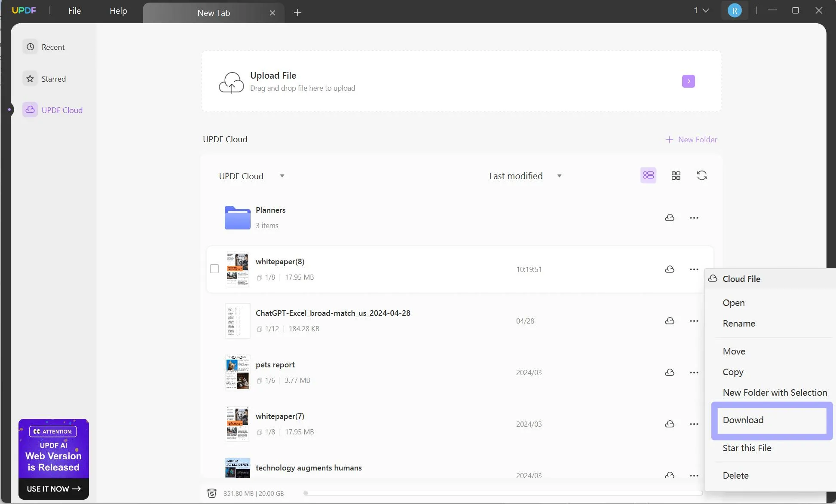Click Rename in the context menu
Screen dimensions: 836x504
739,323
